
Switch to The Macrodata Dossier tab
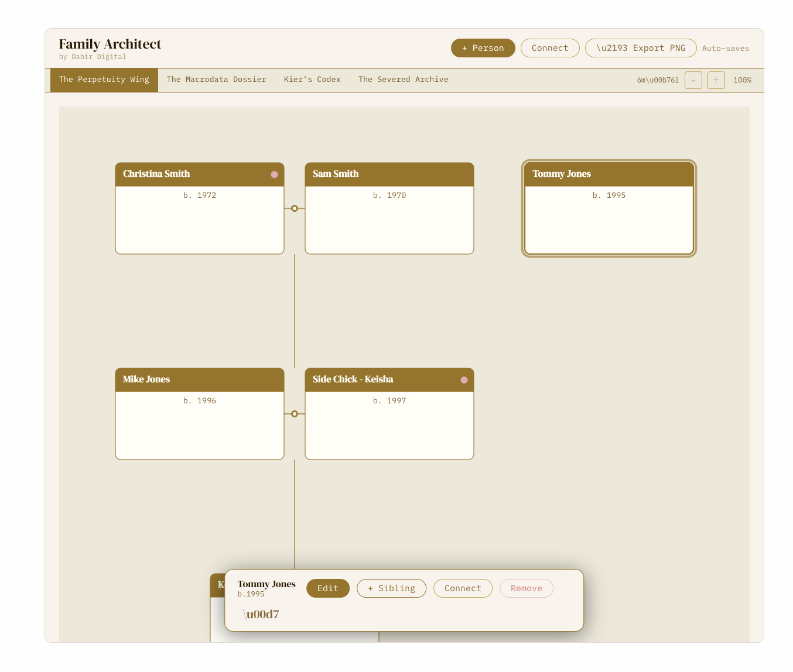[216, 80]
